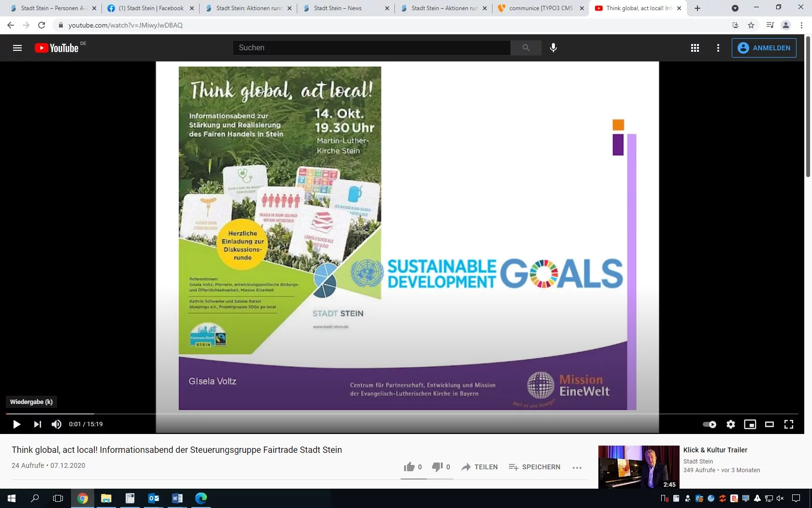Open Klick & Kultur Trailer thumbnail
This screenshot has height=508, width=812.
click(639, 467)
